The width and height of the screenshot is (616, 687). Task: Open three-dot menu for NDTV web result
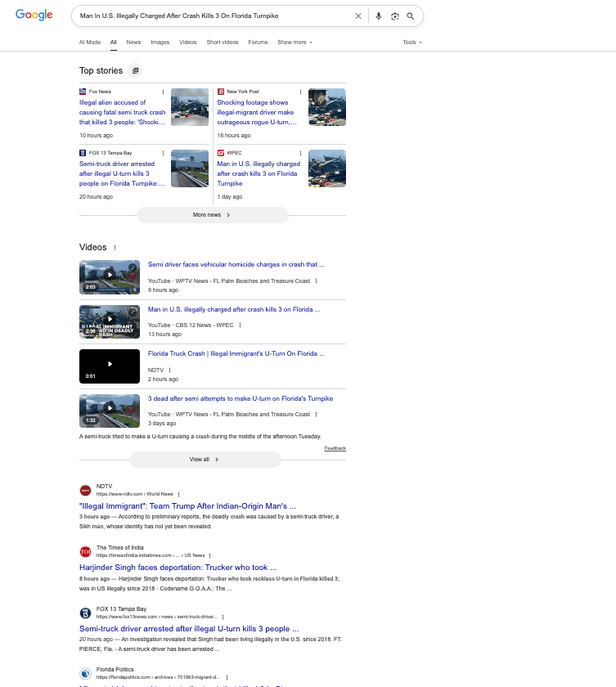click(x=179, y=494)
